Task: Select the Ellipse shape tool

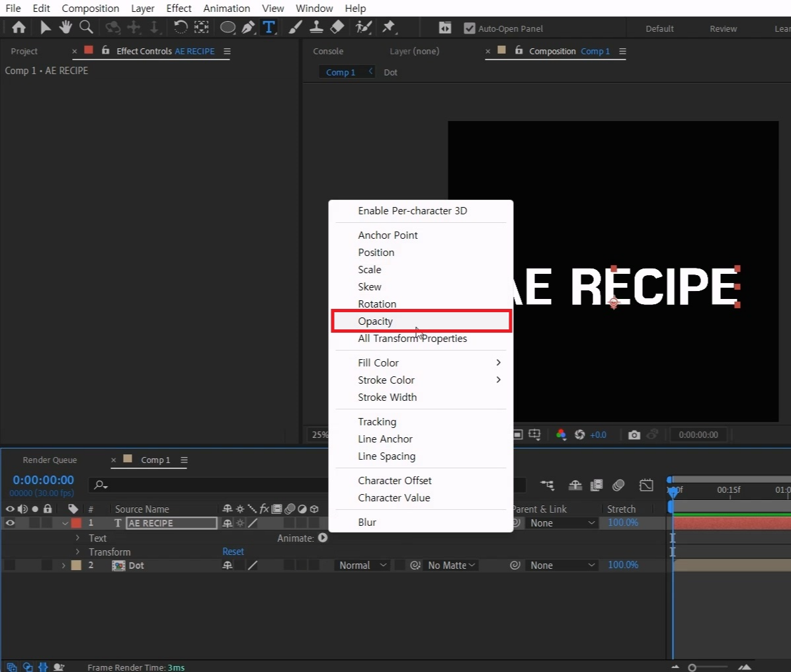Action: (x=228, y=27)
